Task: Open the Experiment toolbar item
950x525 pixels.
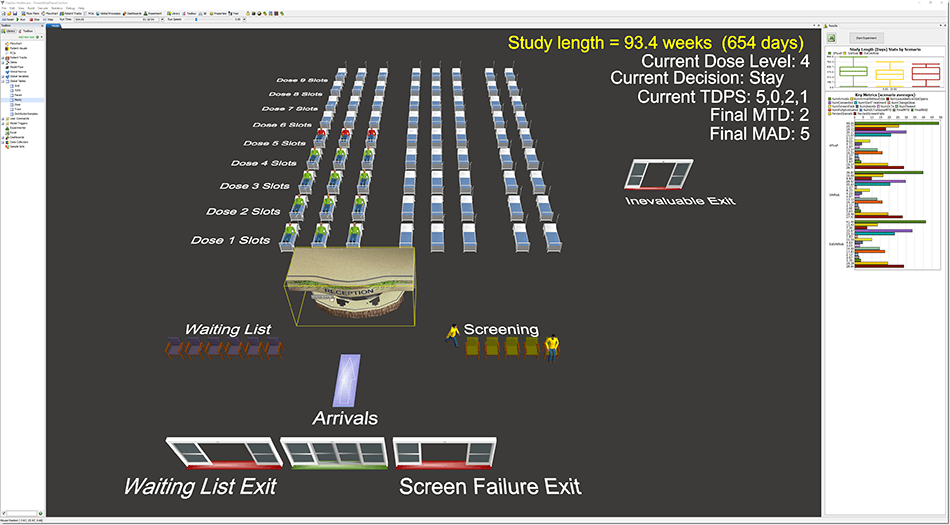Action: 153,13
